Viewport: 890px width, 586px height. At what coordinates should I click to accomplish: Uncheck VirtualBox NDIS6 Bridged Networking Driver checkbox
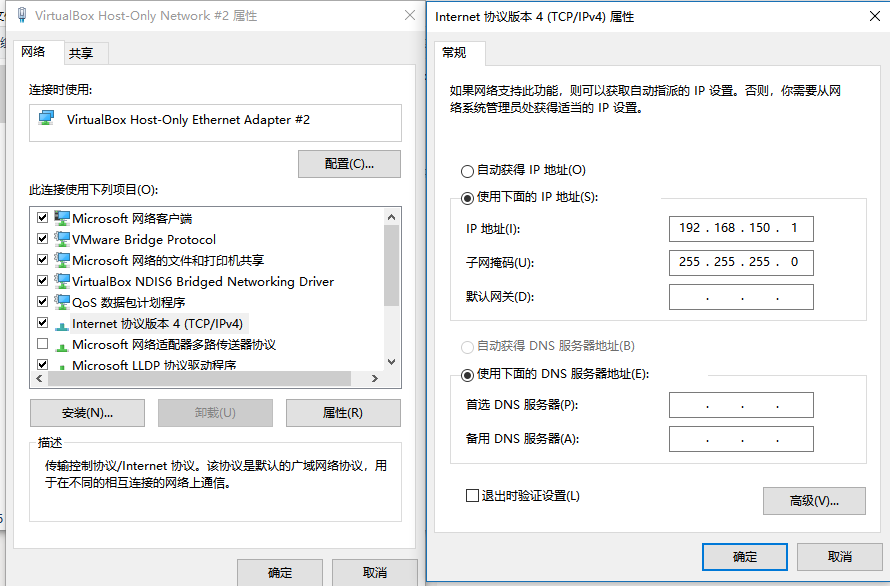coord(42,281)
